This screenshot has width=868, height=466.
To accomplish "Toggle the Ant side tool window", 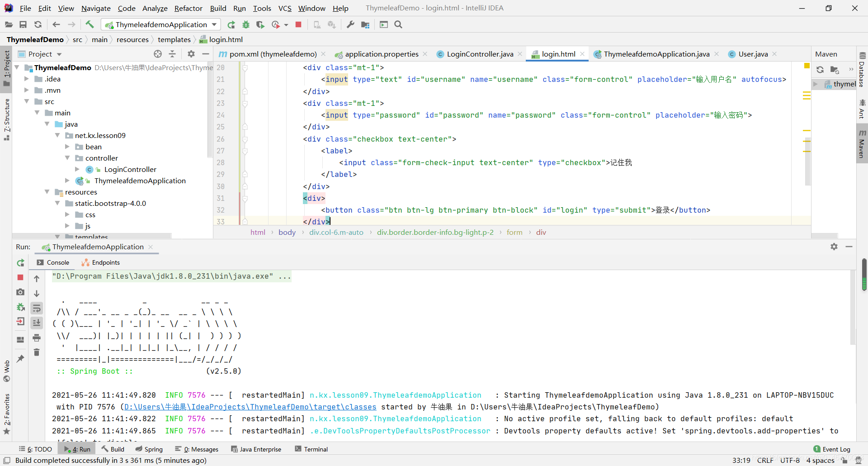I will (862, 109).
